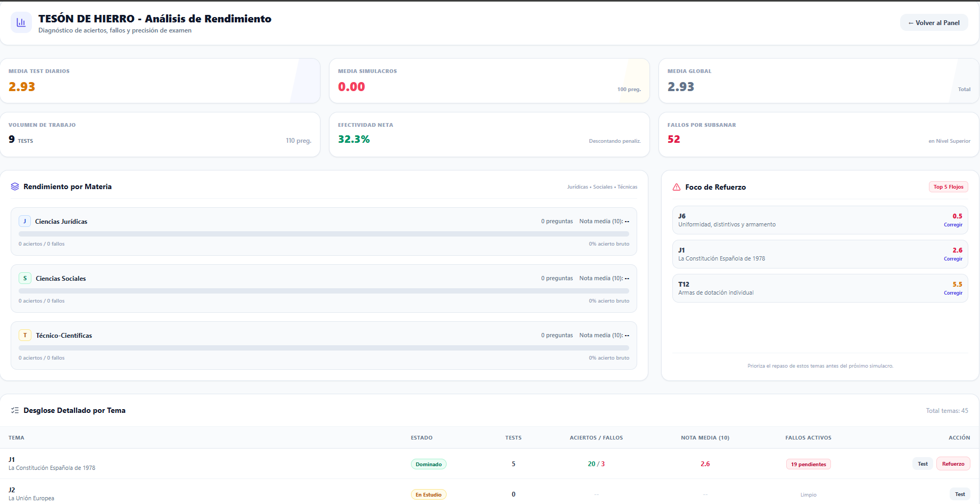Open Test for J2 La Unión Europea
This screenshot has height=504, width=980.
pos(960,494)
